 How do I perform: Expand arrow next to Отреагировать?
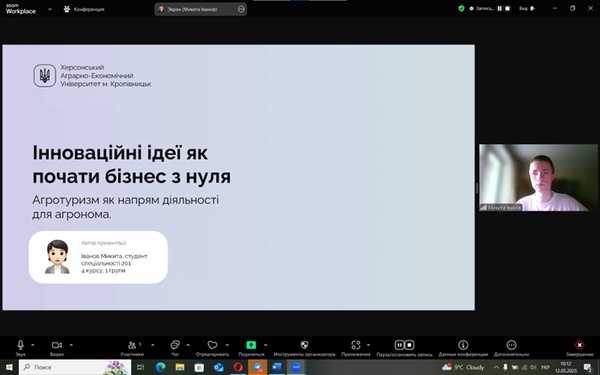pos(227,345)
